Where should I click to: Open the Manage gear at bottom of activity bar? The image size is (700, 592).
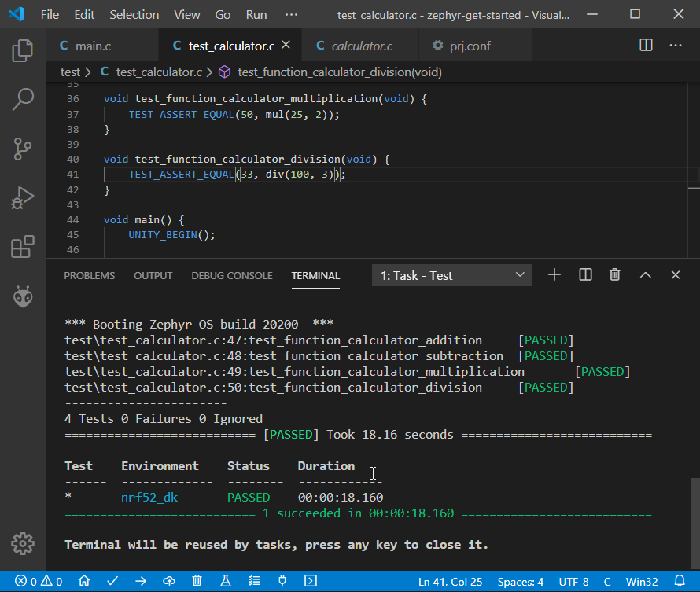click(x=22, y=543)
